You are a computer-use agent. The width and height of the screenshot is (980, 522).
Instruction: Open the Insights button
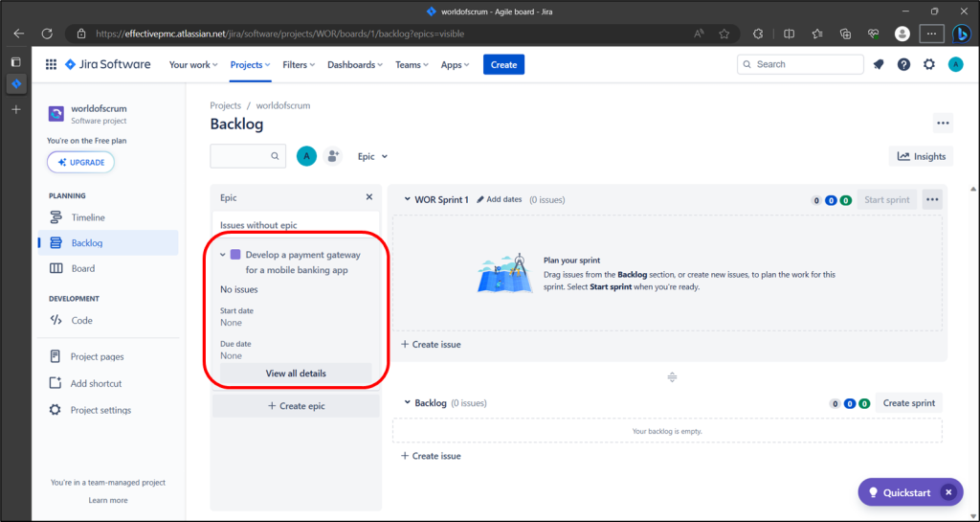pos(921,156)
